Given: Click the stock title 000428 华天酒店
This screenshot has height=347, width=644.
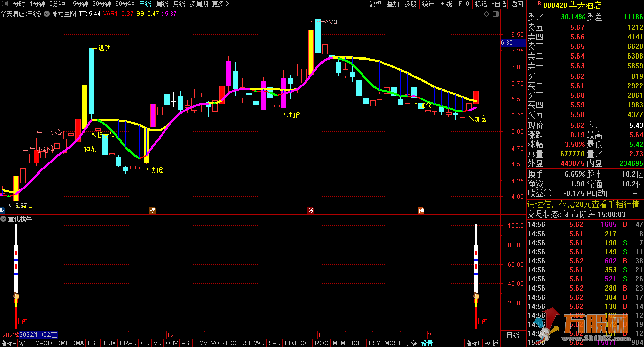Looking at the screenshot, I should [x=572, y=6].
